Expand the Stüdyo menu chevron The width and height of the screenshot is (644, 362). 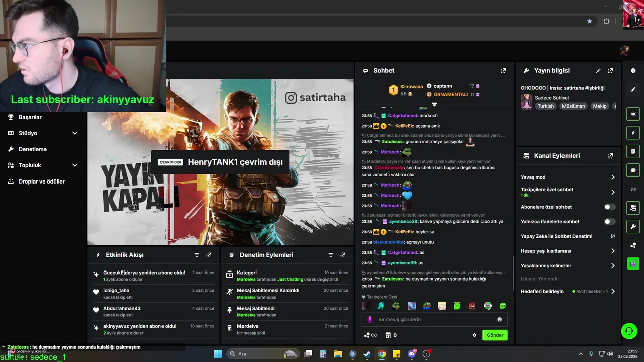point(75,133)
